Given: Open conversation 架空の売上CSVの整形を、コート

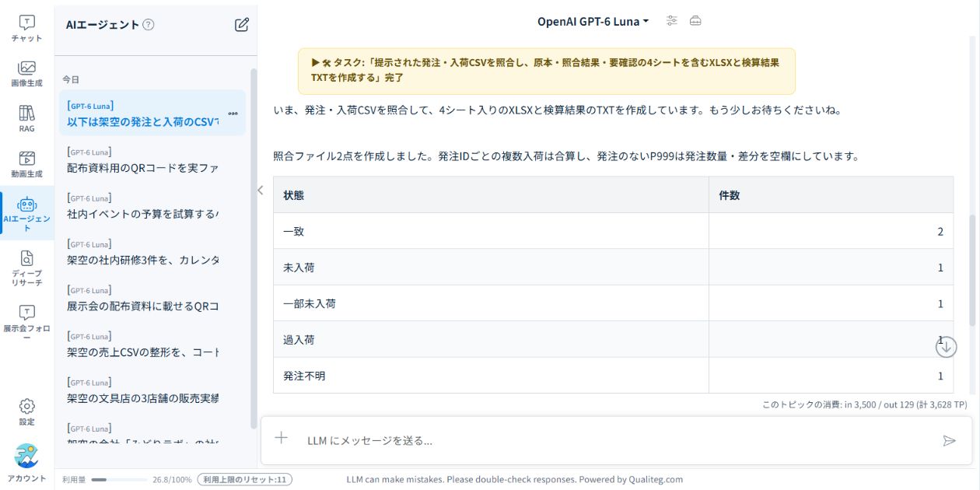Looking at the screenshot, I should point(152,345).
